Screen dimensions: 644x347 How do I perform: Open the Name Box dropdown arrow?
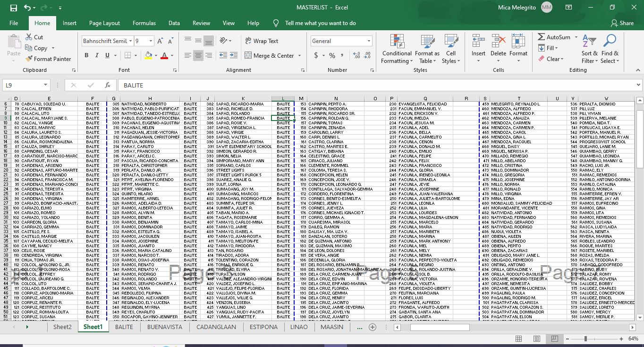point(45,85)
